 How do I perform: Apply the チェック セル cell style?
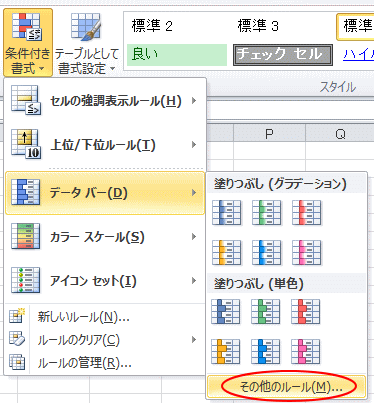(x=283, y=55)
